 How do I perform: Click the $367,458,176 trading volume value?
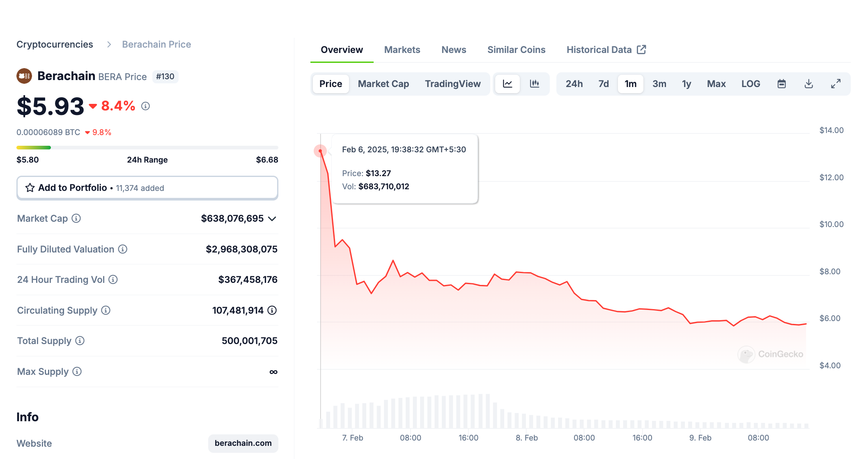click(x=248, y=280)
